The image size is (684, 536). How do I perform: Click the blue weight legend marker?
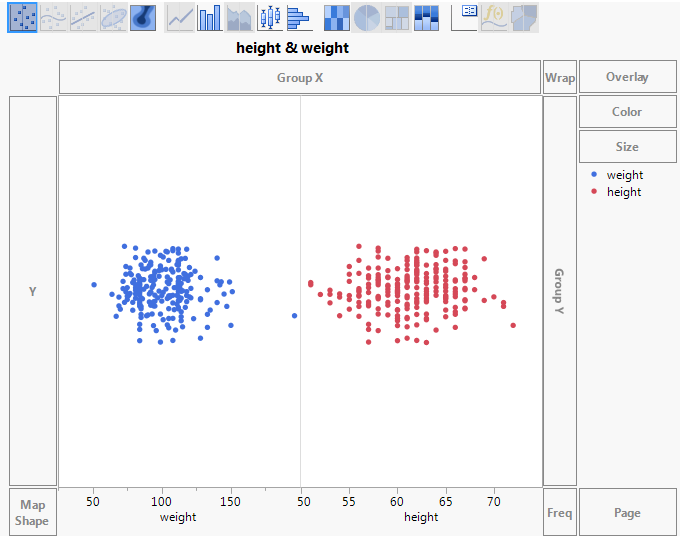pos(594,174)
